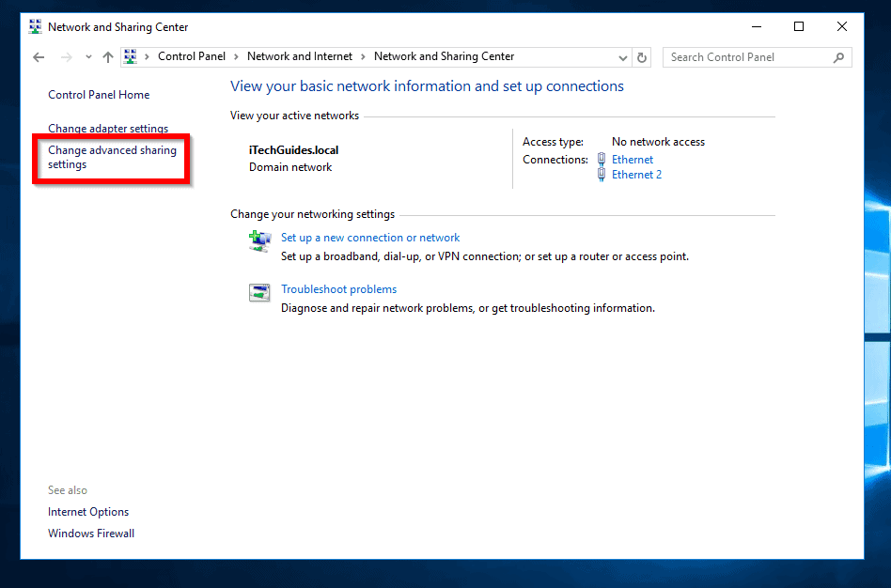Open the Ethernet connection link
Screen dimensions: 891x588
point(633,160)
